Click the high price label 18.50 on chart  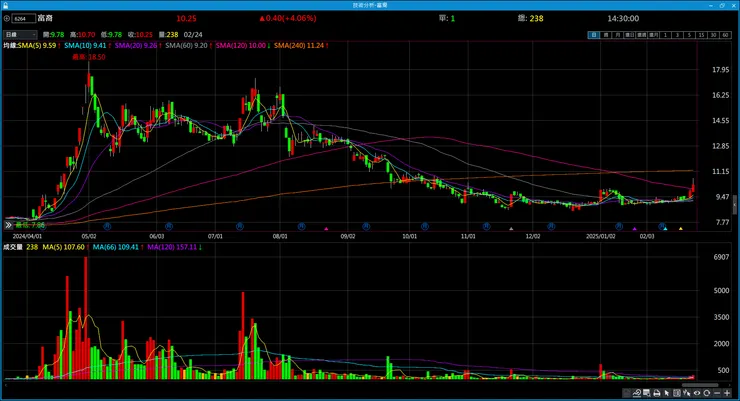click(89, 57)
